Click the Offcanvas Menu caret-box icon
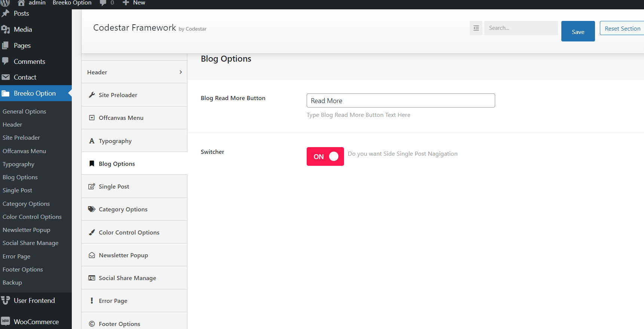Viewport: 644px width, 329px height. (x=92, y=118)
